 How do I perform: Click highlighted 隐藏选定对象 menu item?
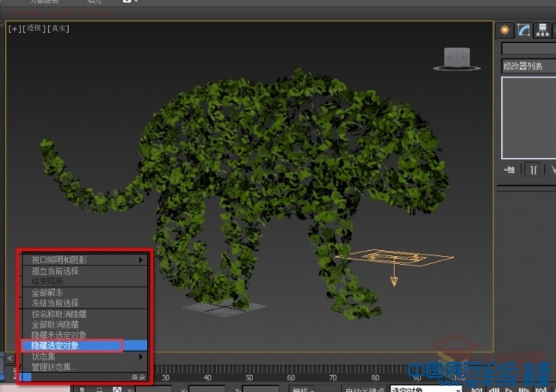(85, 346)
